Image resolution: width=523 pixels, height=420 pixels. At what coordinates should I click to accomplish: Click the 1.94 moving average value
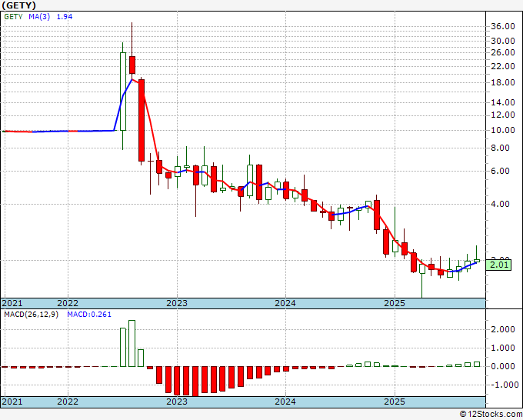65,17
